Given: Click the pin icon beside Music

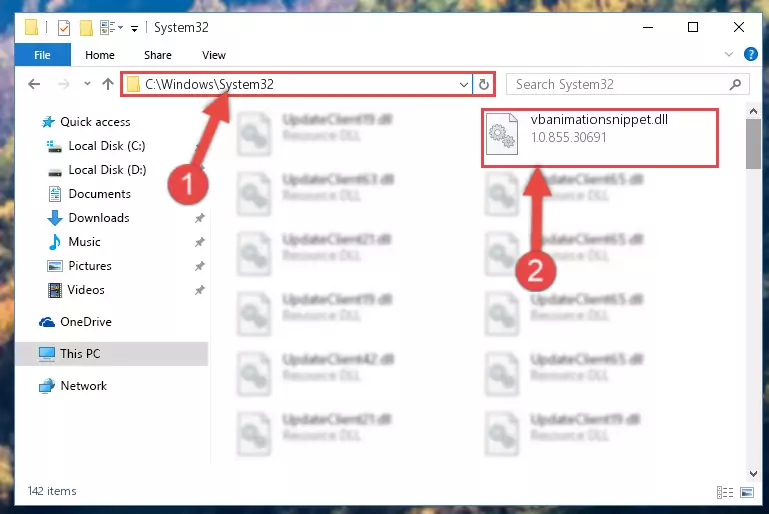Looking at the screenshot, I should tap(200, 242).
